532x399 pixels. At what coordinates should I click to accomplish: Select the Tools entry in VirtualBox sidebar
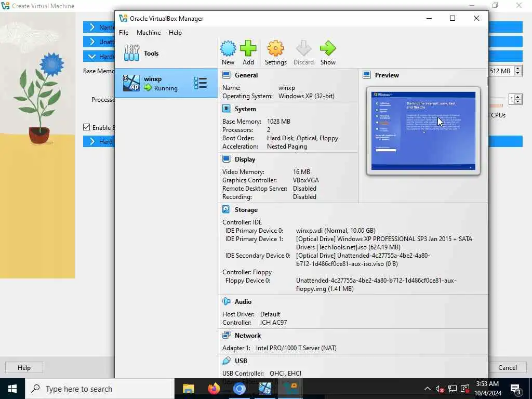[166, 54]
